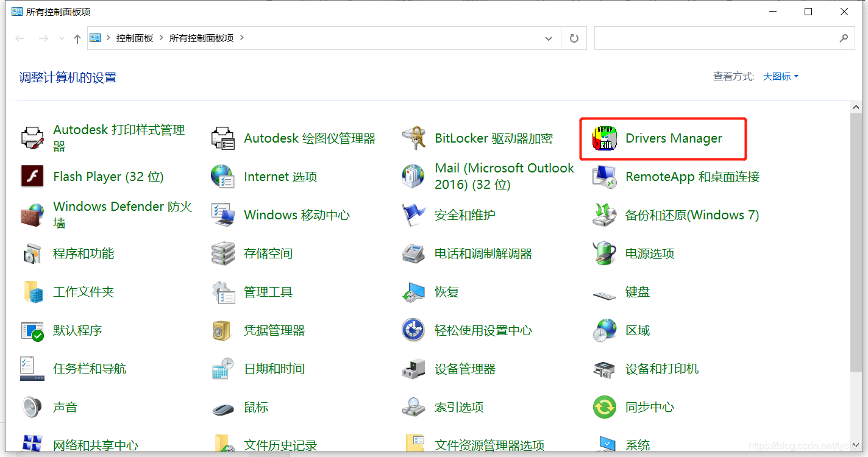Image resolution: width=868 pixels, height=457 pixels.
Task: Open RemoteApp 和桌面连接 icon
Action: 605,177
